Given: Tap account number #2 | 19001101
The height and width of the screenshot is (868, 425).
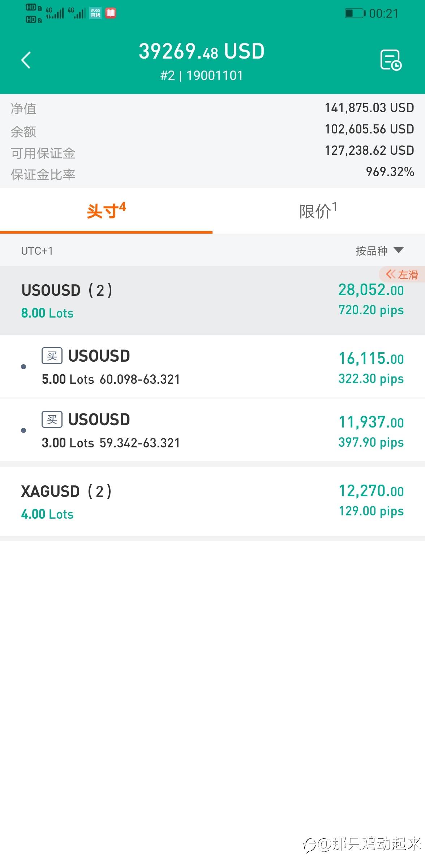Looking at the screenshot, I should (202, 76).
